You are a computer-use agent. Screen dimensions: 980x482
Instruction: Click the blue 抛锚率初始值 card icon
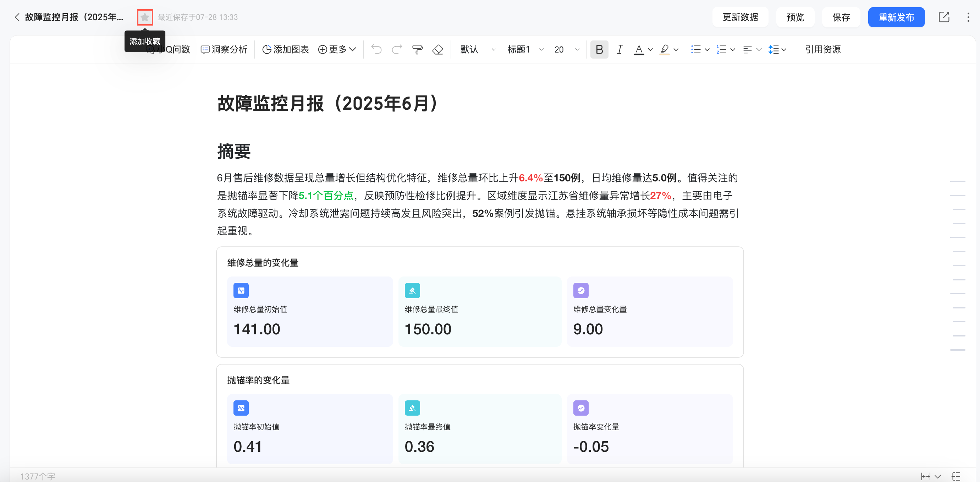click(241, 408)
